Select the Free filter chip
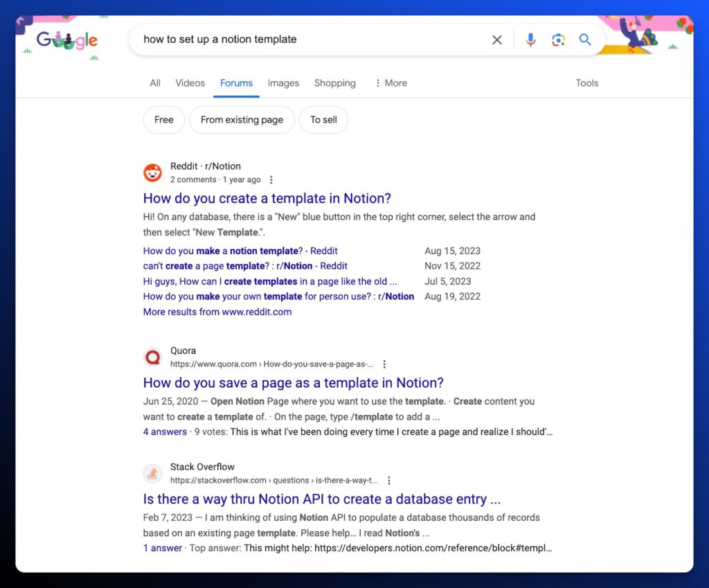 click(163, 120)
